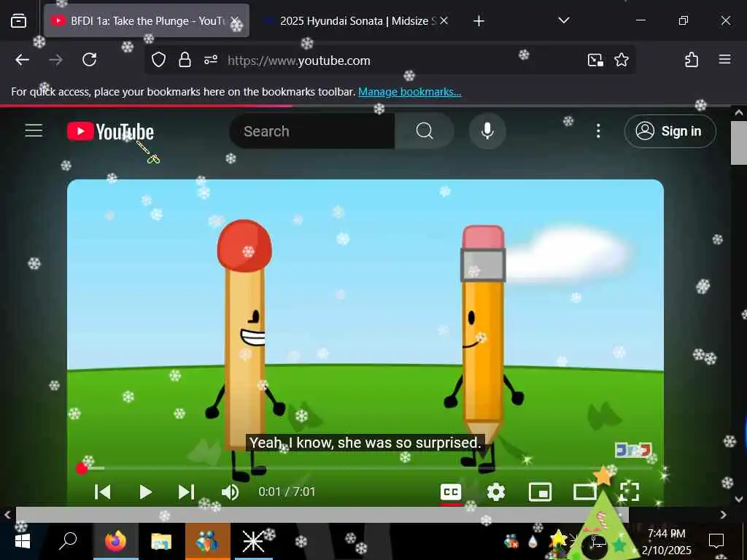Search with your voice microphone button

(x=487, y=131)
